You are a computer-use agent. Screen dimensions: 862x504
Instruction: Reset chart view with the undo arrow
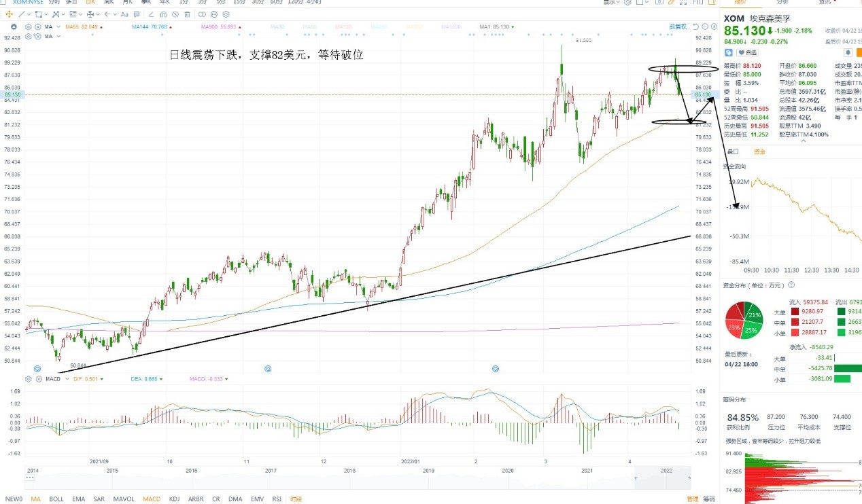[x=695, y=26]
